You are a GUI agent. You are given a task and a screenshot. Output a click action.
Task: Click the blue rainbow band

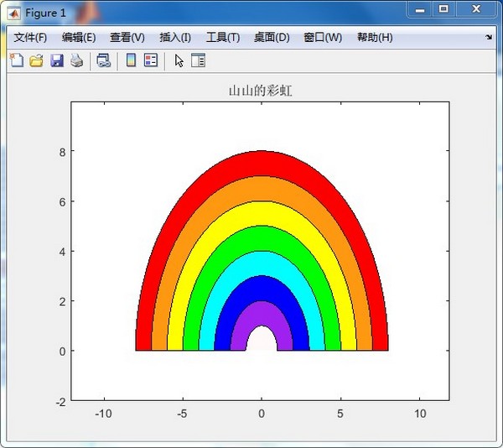pos(262,289)
